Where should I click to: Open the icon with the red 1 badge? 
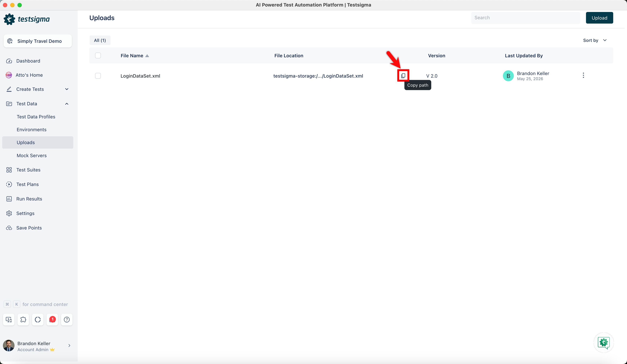coord(52,319)
